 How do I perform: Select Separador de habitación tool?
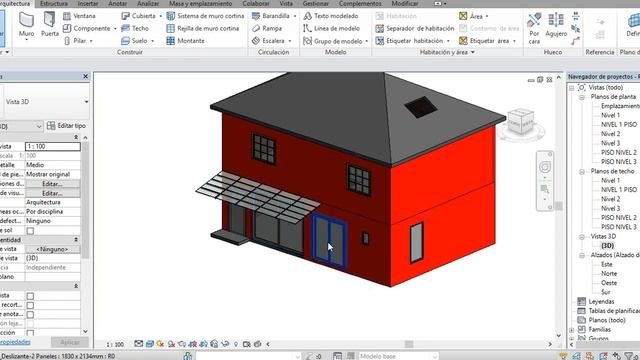(415, 28)
